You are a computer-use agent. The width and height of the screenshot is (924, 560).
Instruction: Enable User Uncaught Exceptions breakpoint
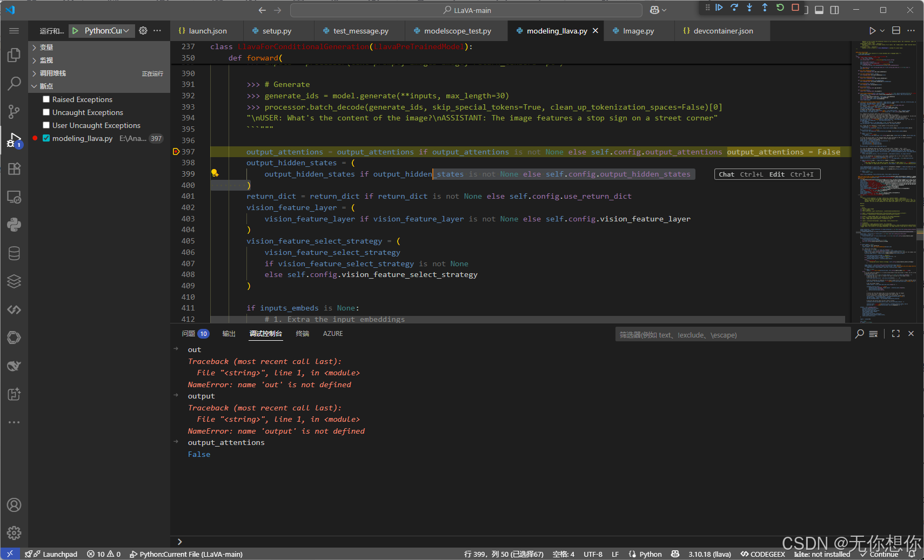[46, 125]
